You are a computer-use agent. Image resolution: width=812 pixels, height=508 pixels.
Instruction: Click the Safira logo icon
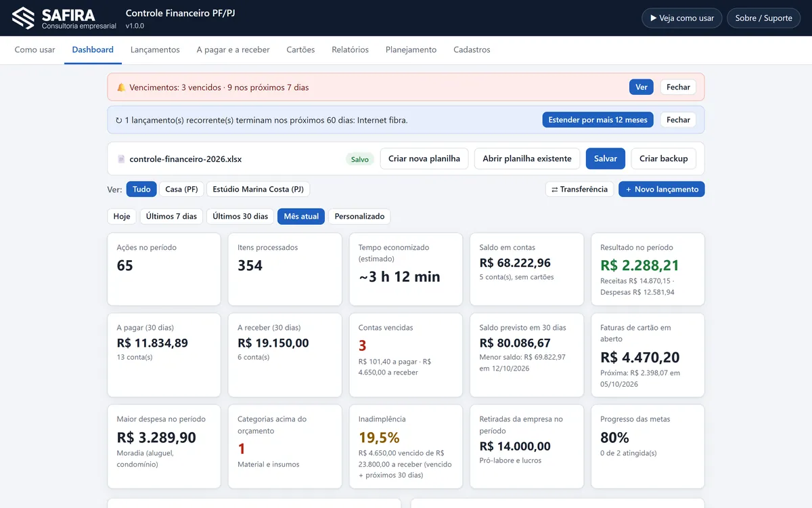point(24,18)
